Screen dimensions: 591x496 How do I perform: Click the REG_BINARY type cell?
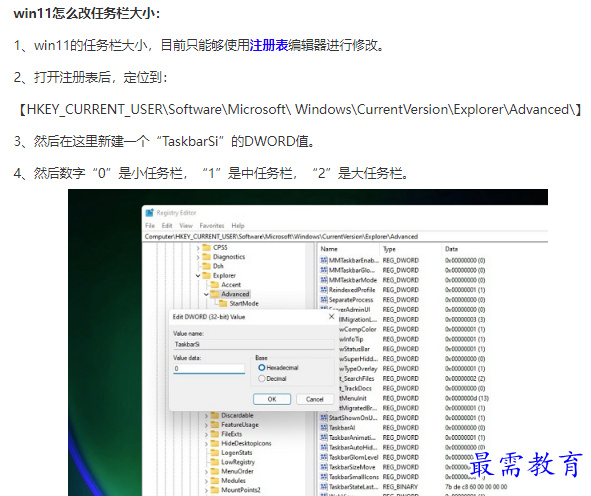click(x=400, y=487)
